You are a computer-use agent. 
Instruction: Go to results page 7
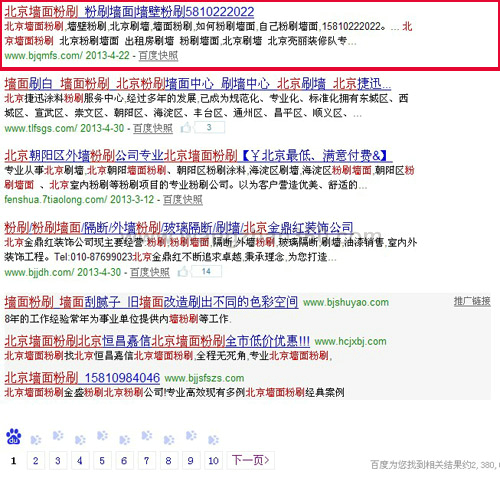pos(146,461)
